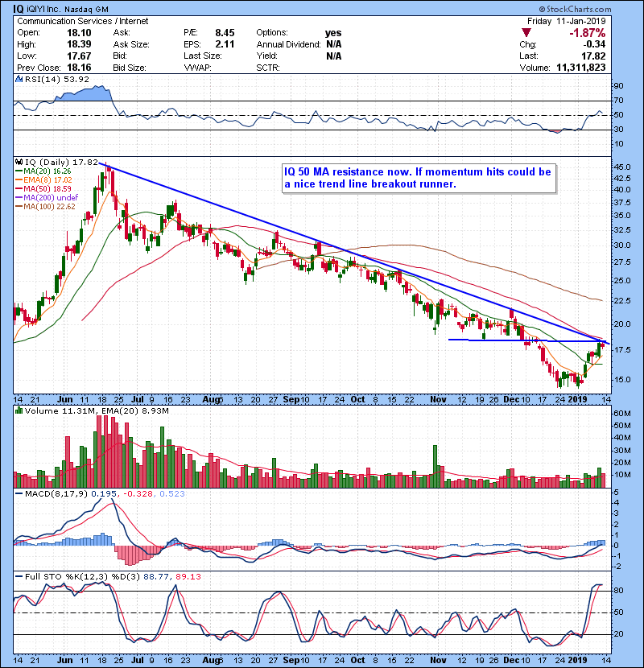Click the Sep marker on price date axis
644x668 pixels.
tap(291, 399)
